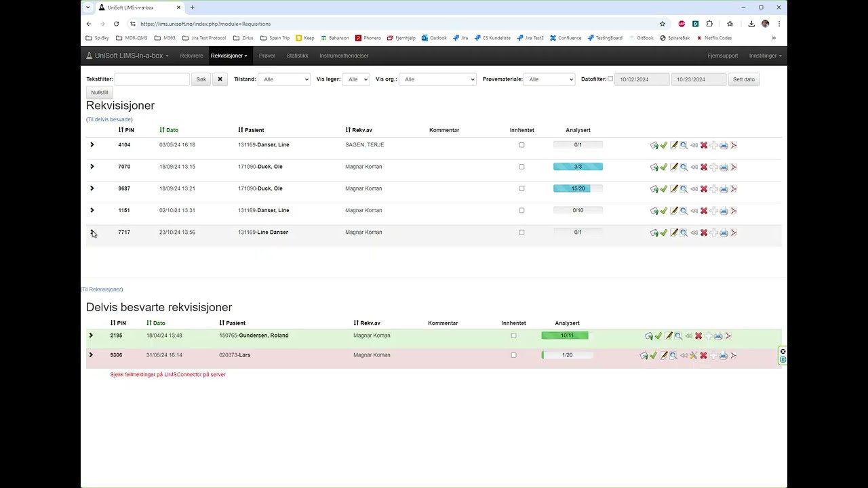This screenshot has width=868, height=488.
Task: Click the Nullstill button
Action: click(x=99, y=92)
